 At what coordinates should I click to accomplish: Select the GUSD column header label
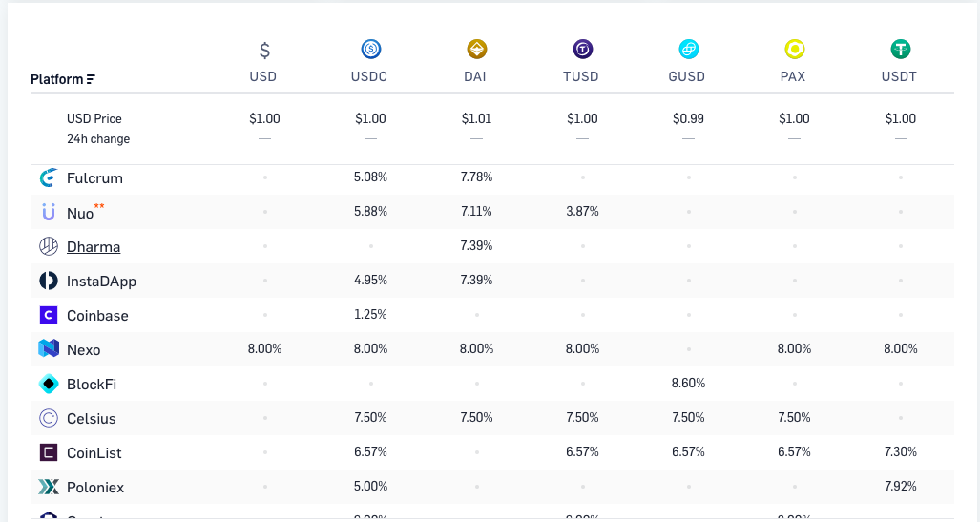point(687,76)
